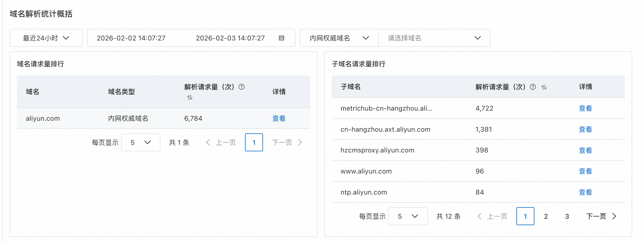
Task: Open page size dropdown in subdomain table
Action: coord(408,216)
